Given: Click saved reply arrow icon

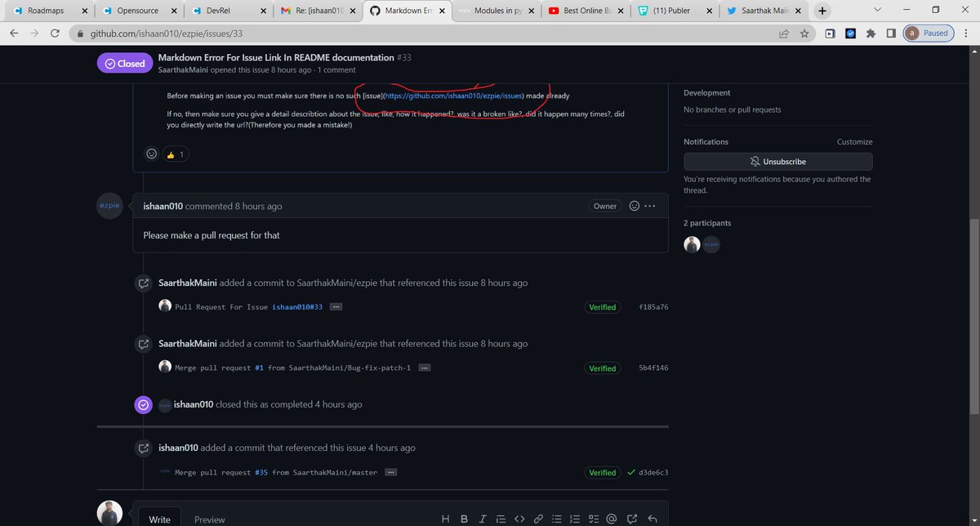Looking at the screenshot, I should pyautogui.click(x=652, y=519).
